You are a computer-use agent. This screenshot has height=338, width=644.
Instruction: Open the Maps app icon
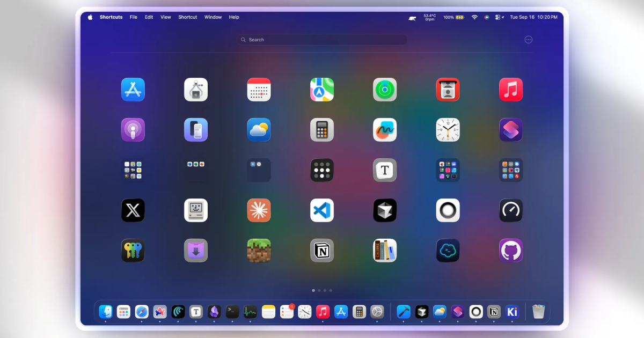(x=322, y=90)
